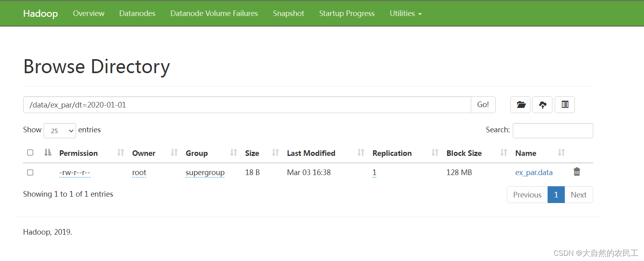This screenshot has height=261, width=644.
Task: View Startup Progress
Action: click(x=347, y=13)
